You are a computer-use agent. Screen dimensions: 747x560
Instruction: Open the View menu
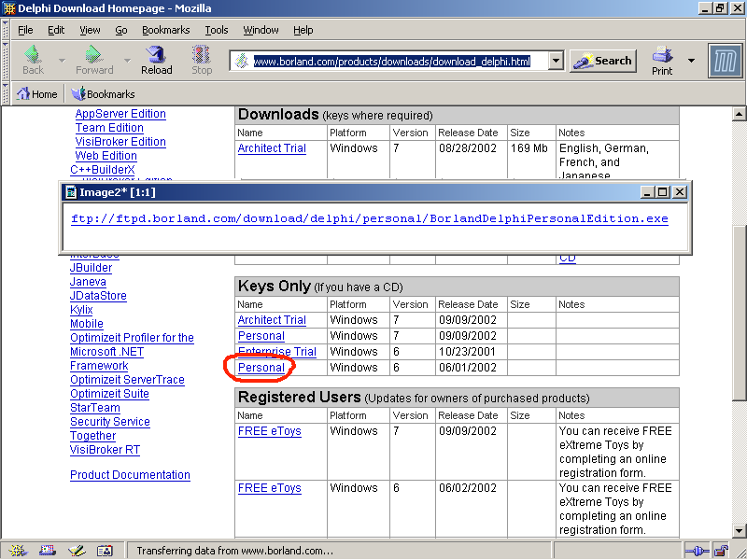[x=90, y=30]
